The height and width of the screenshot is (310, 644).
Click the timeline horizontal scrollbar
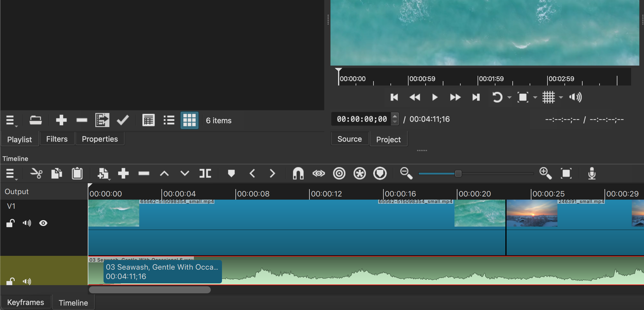click(150, 290)
